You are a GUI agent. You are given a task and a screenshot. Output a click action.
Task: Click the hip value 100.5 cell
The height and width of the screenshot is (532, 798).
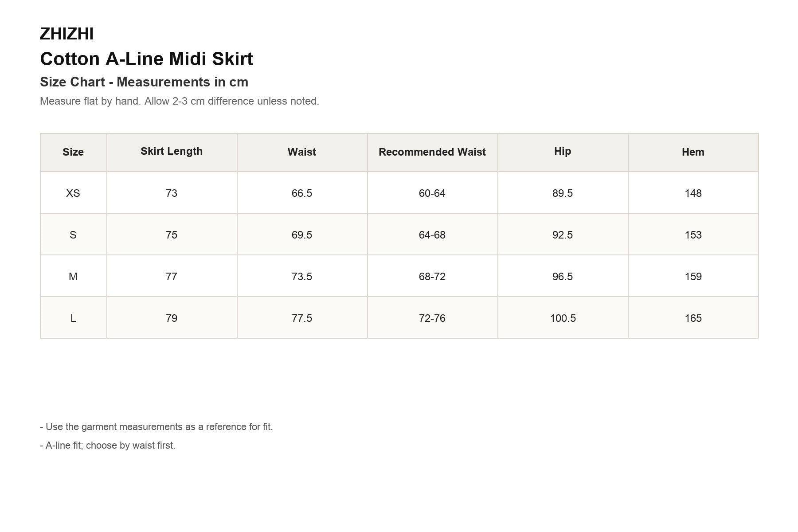pyautogui.click(x=563, y=318)
